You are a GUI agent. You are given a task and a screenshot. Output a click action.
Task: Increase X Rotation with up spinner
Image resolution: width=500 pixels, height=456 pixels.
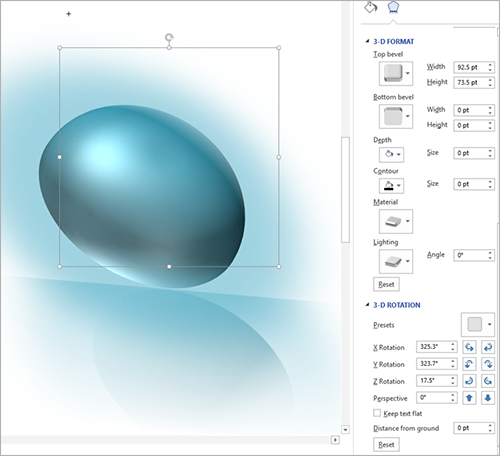(x=453, y=344)
